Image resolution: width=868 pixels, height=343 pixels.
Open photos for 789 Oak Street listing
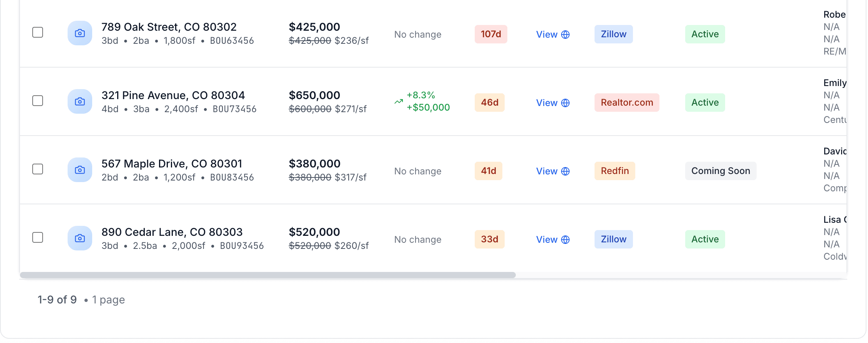[80, 33]
